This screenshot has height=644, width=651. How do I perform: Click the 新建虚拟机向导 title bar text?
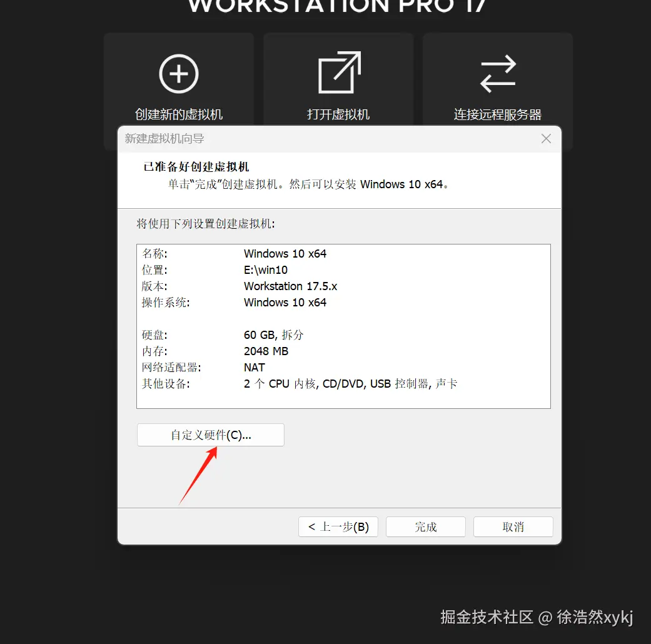[164, 139]
